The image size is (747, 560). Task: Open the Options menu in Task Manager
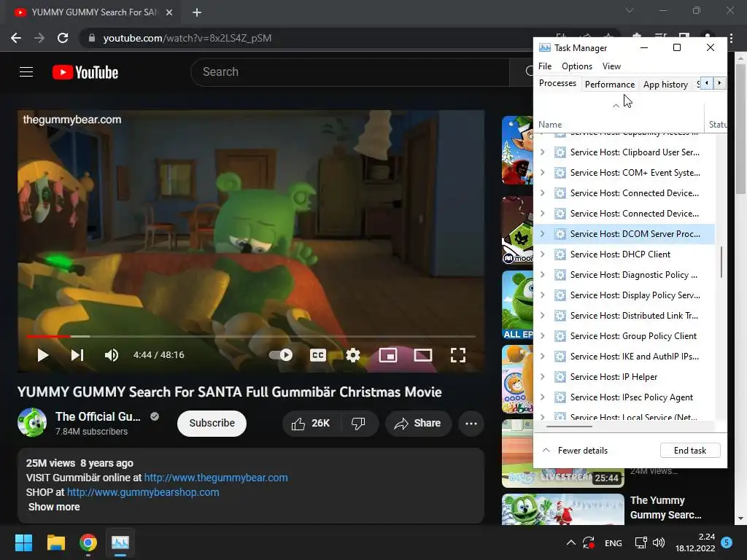[577, 66]
